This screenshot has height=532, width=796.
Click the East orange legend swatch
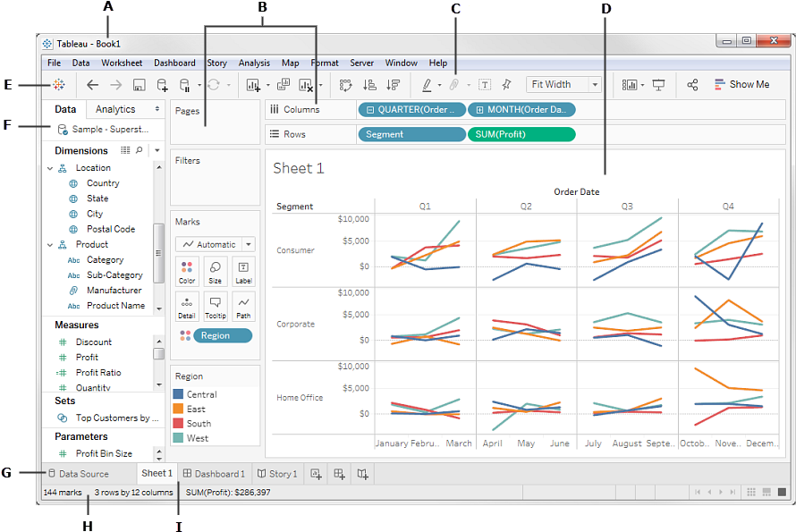click(x=178, y=409)
